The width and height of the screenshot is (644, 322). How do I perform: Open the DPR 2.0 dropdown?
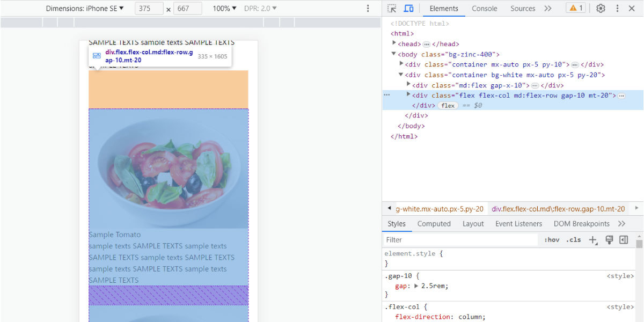click(x=261, y=8)
